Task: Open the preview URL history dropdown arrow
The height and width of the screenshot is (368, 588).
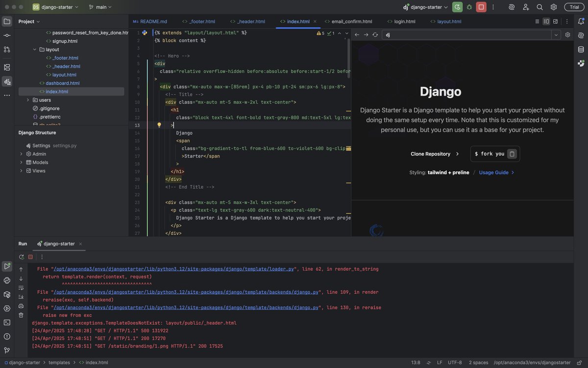Action: [x=556, y=35]
